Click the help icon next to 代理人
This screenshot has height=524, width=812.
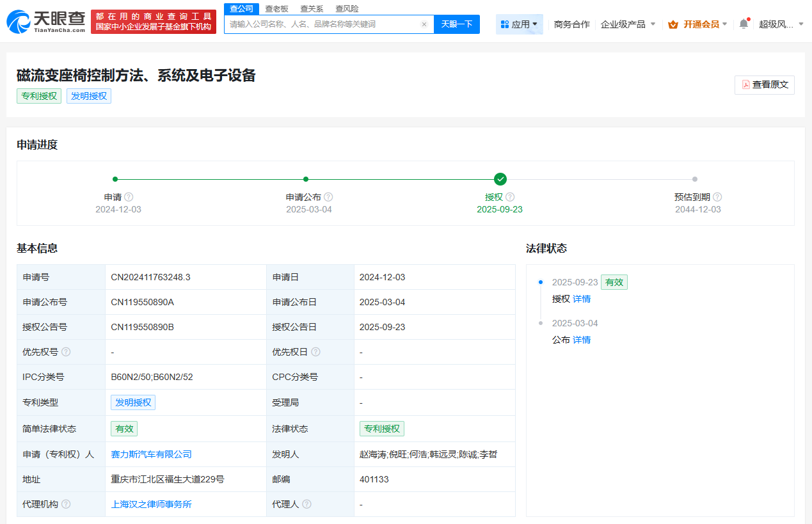[x=306, y=504]
